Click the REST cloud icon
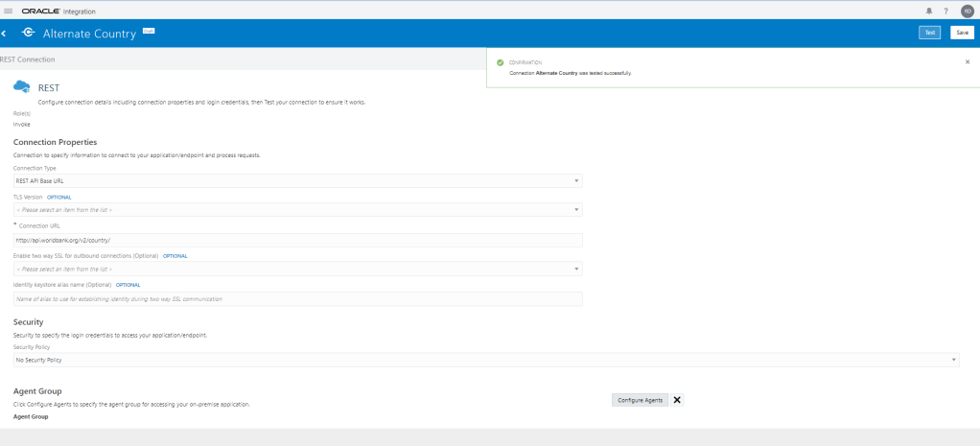Screen dimensions: 980x446 click(x=21, y=87)
